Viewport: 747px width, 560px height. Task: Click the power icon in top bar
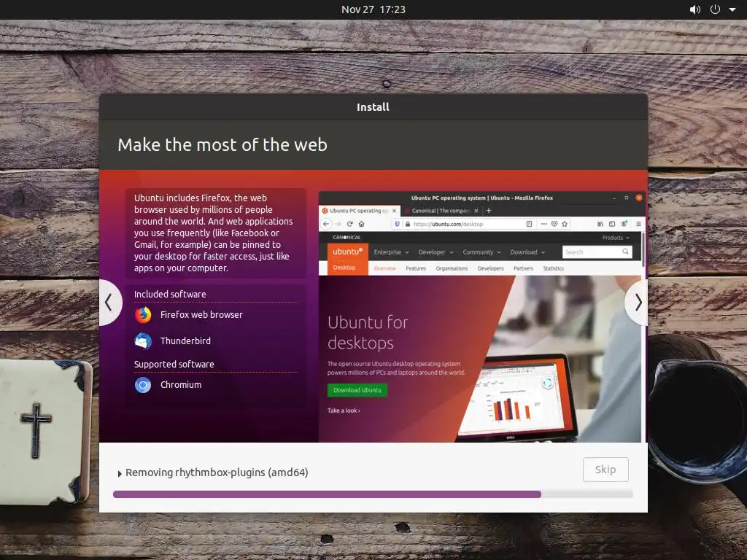point(715,9)
